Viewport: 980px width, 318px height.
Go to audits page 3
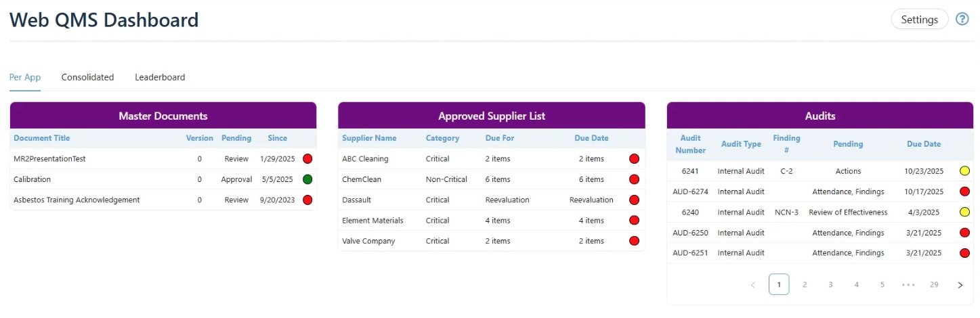point(830,285)
